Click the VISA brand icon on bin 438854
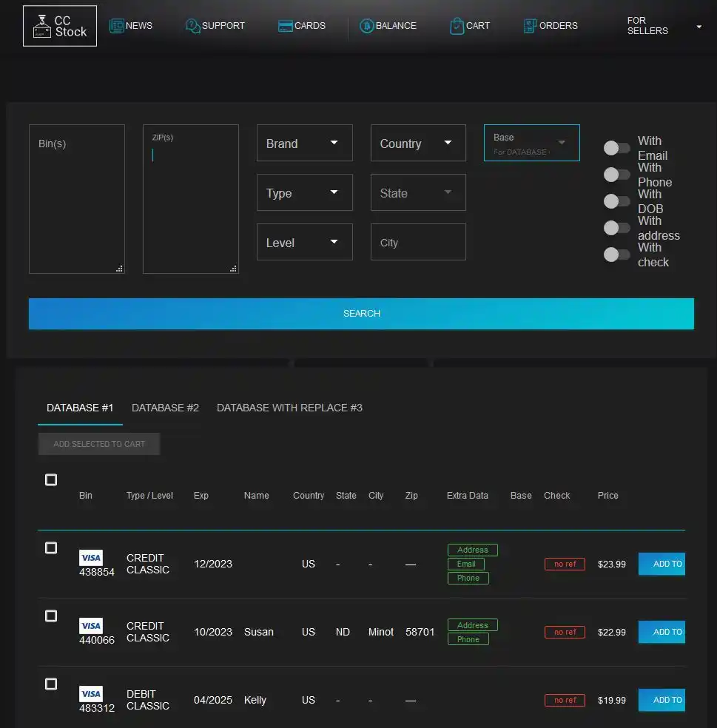 tap(91, 558)
